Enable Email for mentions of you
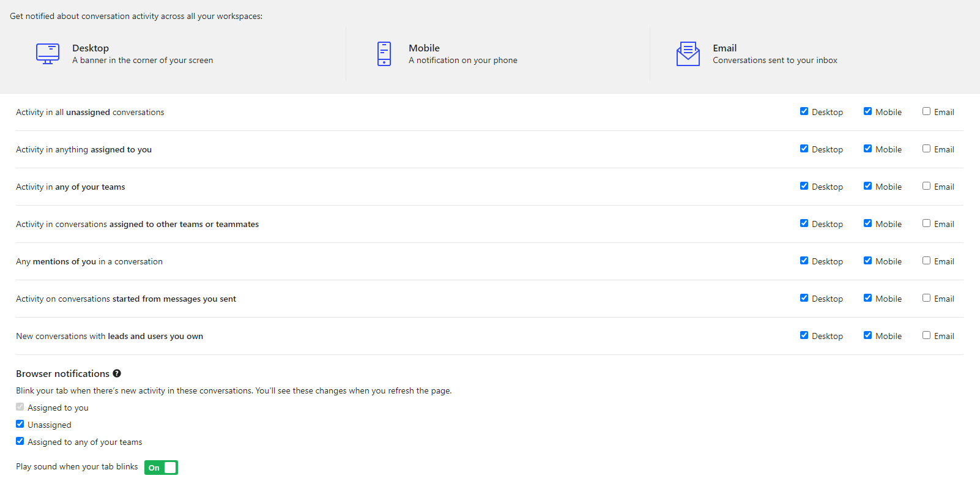980x481 pixels. click(x=926, y=261)
